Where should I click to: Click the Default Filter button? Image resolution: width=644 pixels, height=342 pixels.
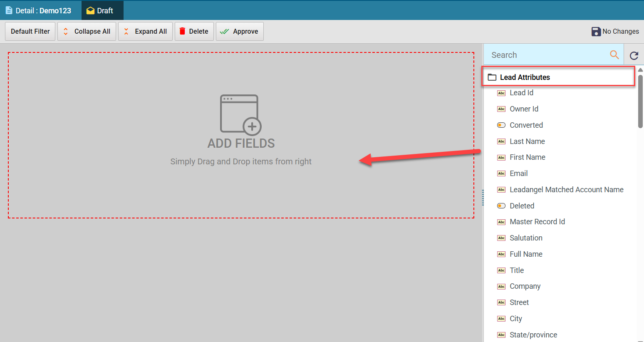[x=30, y=31]
